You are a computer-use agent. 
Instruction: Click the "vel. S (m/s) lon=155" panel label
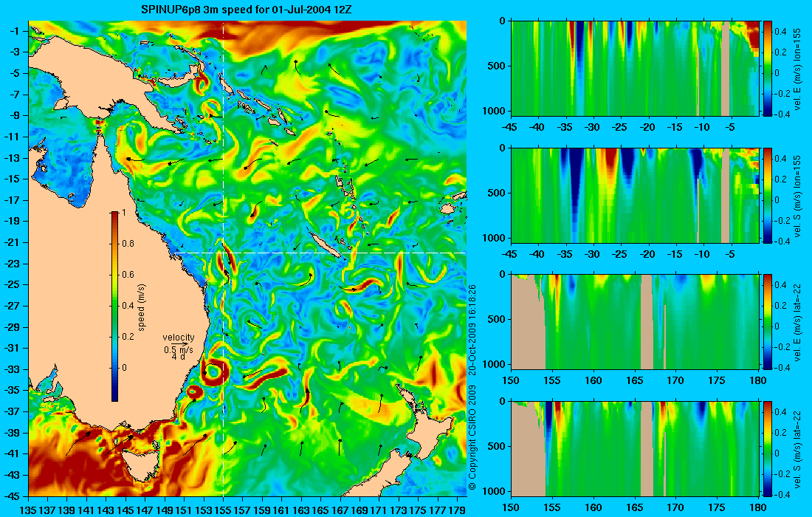coord(797,195)
